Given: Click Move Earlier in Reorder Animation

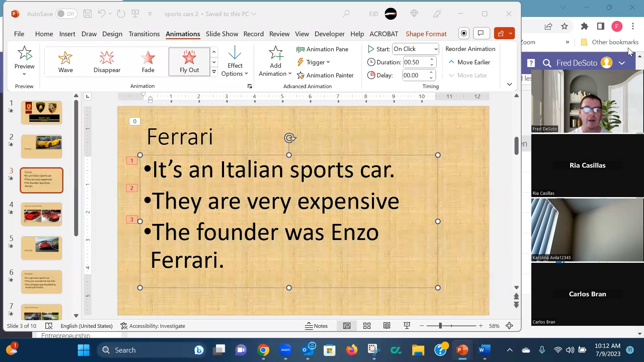Looking at the screenshot, I should pyautogui.click(x=470, y=62).
